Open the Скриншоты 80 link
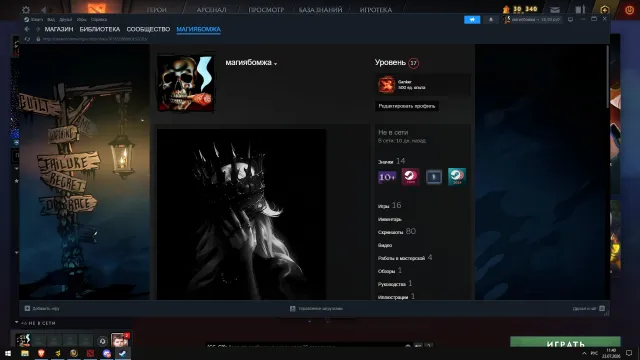Screen dimensions: 640x360 [x=397, y=231]
